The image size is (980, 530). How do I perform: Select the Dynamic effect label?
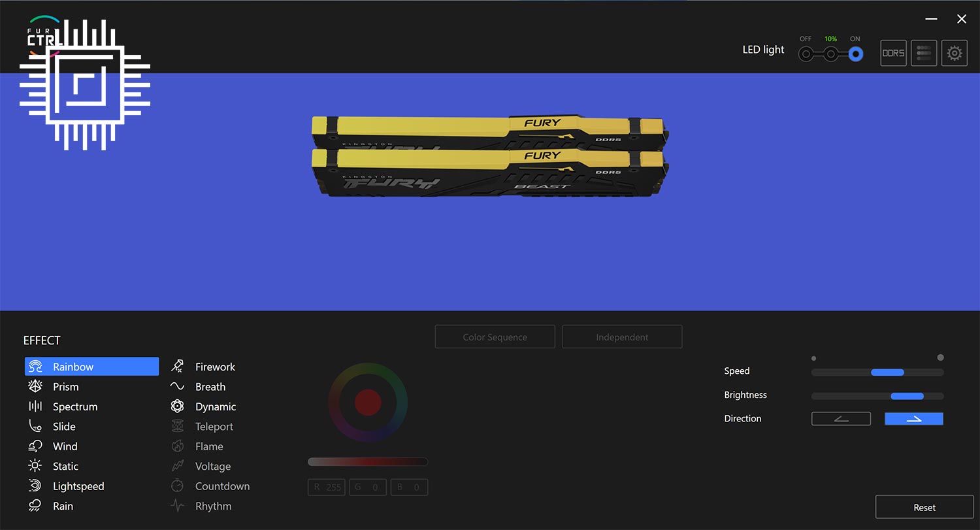(216, 406)
